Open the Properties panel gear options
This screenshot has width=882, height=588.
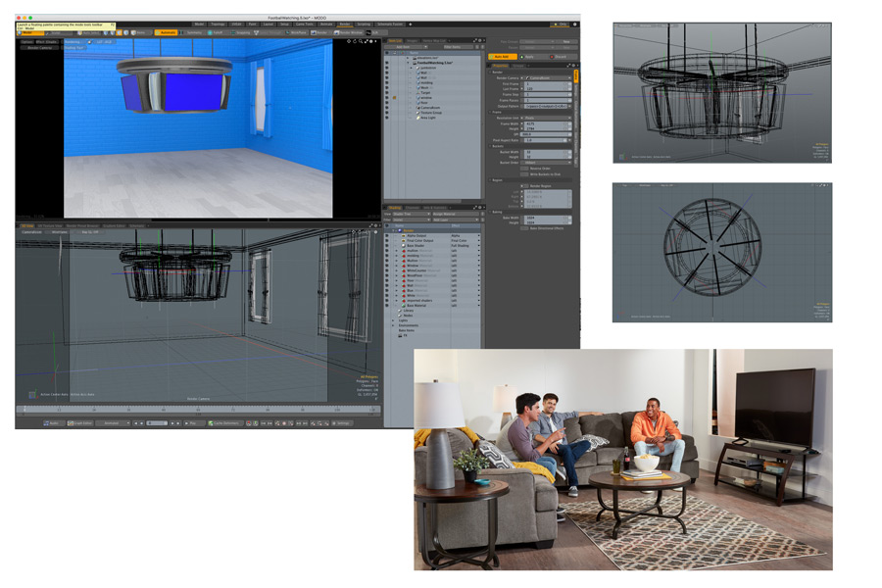point(573,66)
